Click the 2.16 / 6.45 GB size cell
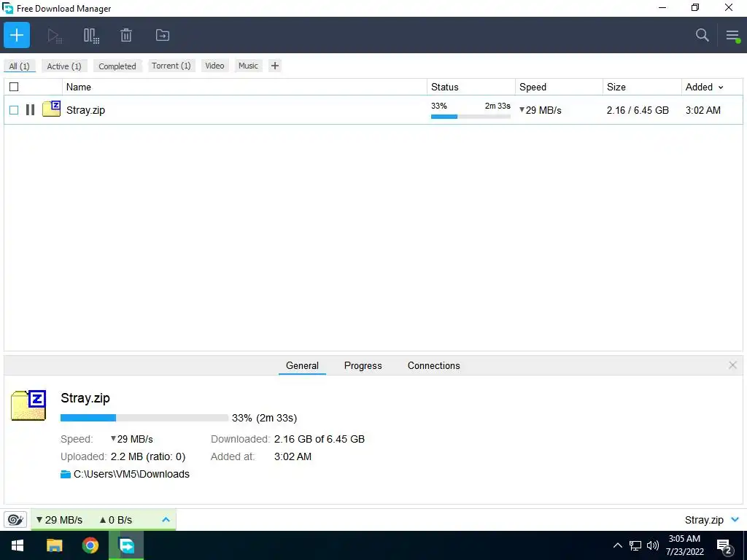Viewport: 747px width, 560px height. [x=638, y=110]
